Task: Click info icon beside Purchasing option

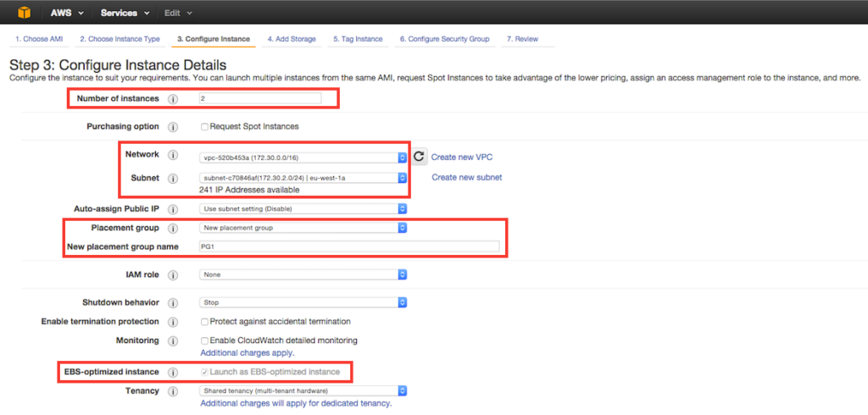Action: [173, 127]
